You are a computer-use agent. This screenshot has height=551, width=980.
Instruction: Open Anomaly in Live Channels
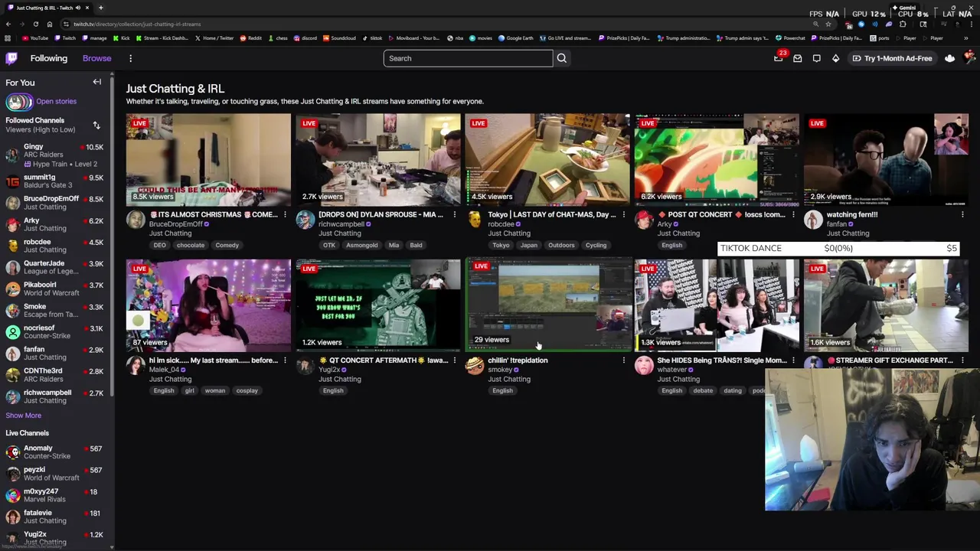tap(55, 452)
